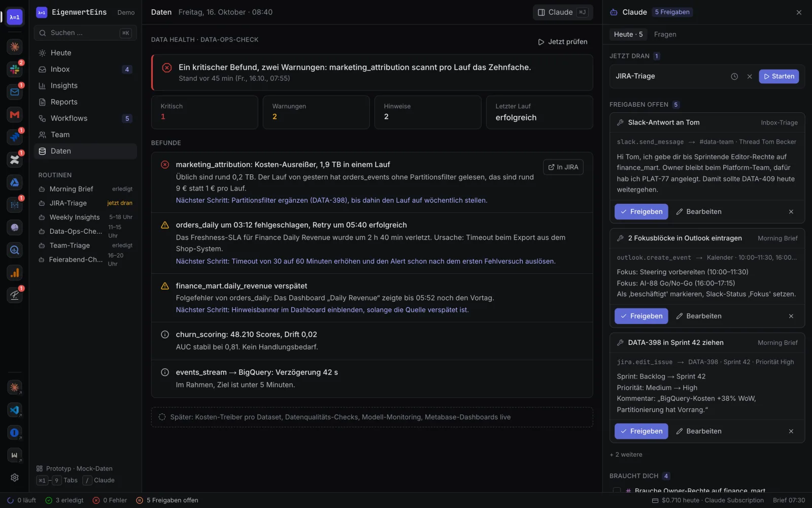Click the '$0.710 heute' cost status
Image resolution: width=812 pixels, height=508 pixels.
point(707,500)
